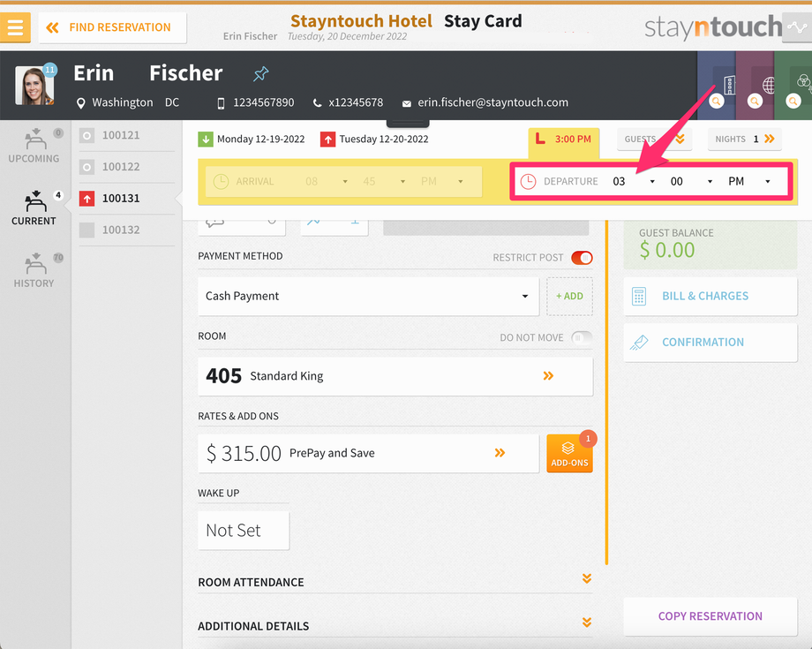Set the wake up call time
The height and width of the screenshot is (649, 812).
coord(244,531)
